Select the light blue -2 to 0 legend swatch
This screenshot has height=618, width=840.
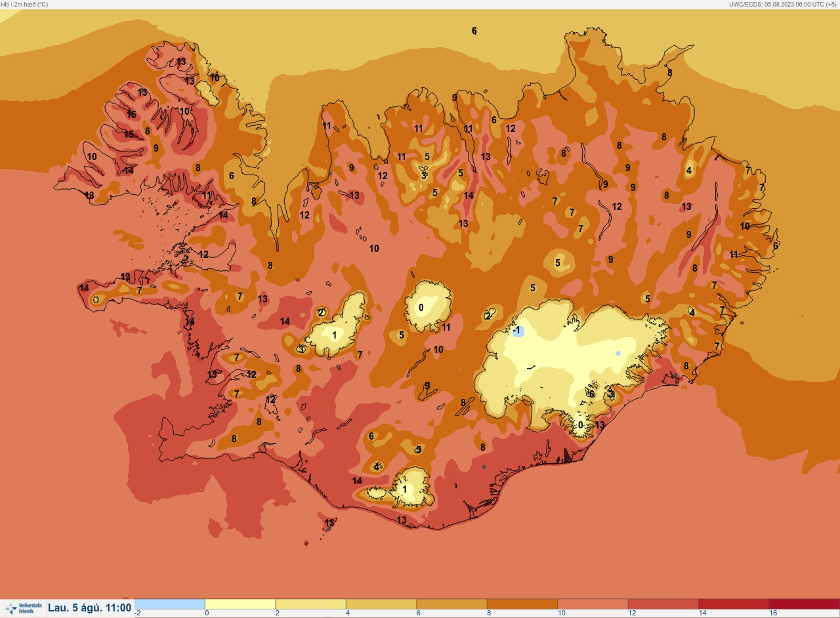point(169,604)
